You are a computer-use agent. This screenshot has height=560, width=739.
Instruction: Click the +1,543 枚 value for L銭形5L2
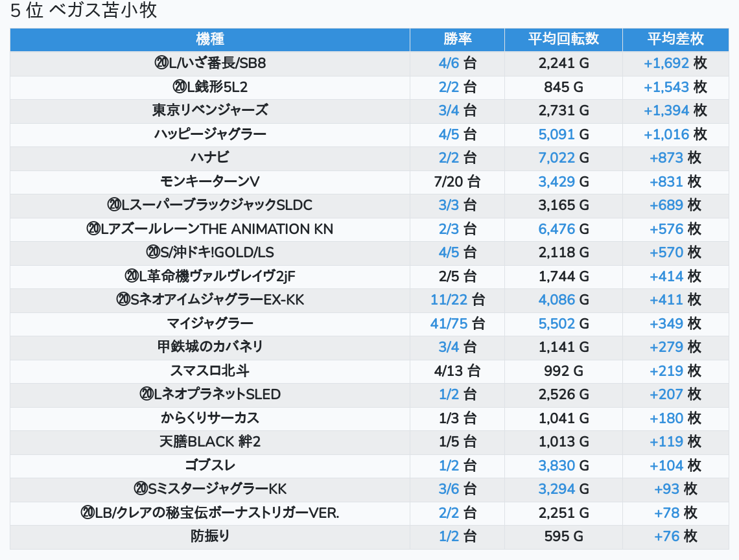click(666, 87)
